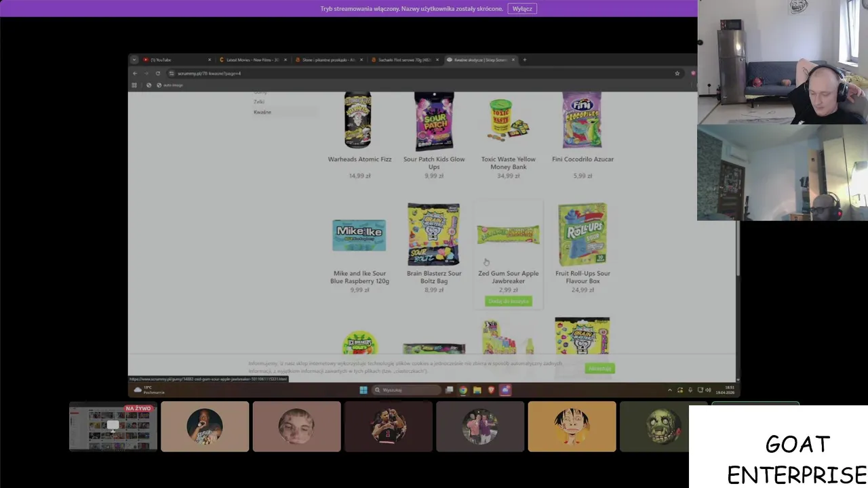Open the tab search dropdown arrow

click(x=134, y=60)
